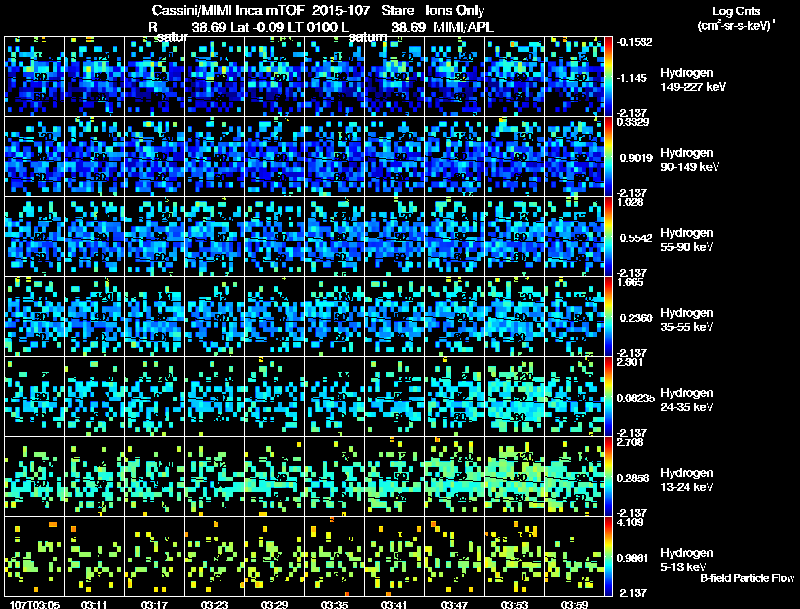The height and width of the screenshot is (609, 800).
Task: Click the '03:17' time axis label
Action: (x=154, y=605)
